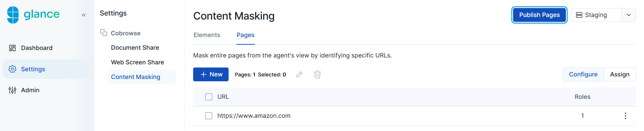This screenshot has height=131, width=644.
Task: Click the pencil edit icon
Action: pyautogui.click(x=299, y=75)
